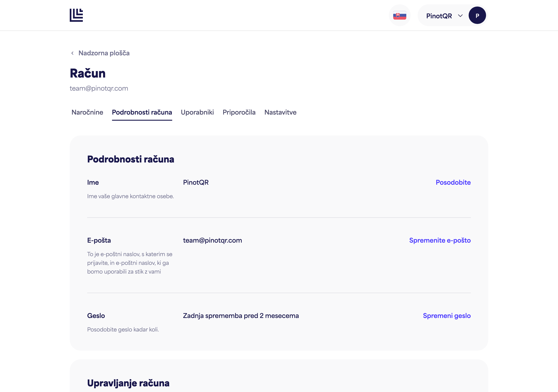Screen dimensions: 558x392
Task: Click the Upravljanje računa section heading
Action: tap(128, 383)
